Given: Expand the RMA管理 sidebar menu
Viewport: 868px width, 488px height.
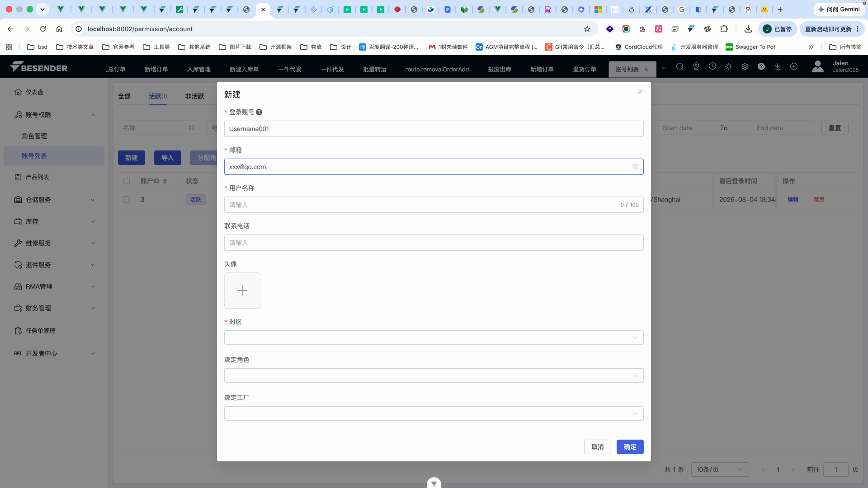Looking at the screenshot, I should 54,286.
